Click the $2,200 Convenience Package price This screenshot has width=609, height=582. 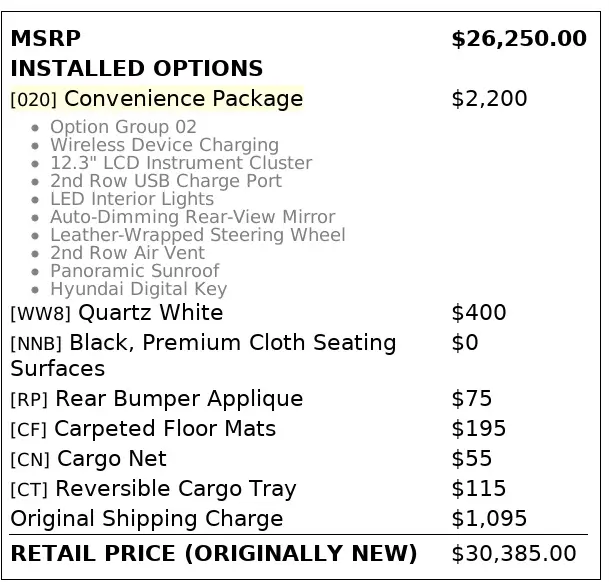[489, 99]
